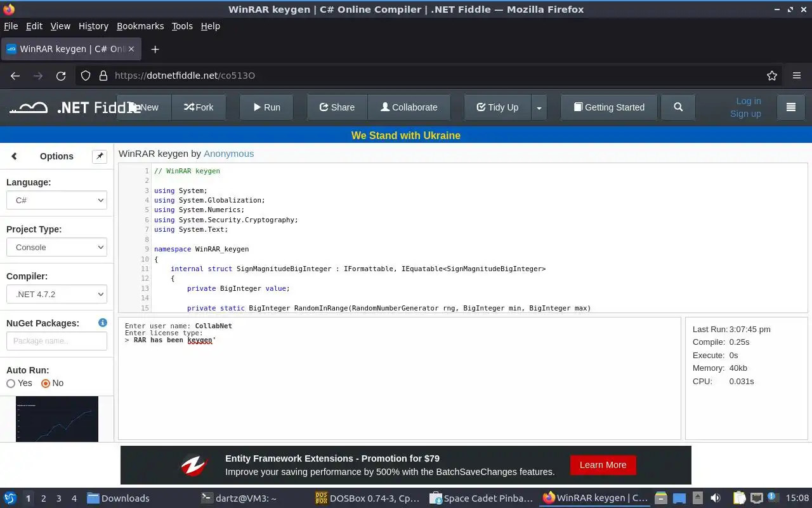The height and width of the screenshot is (508, 812).
Task: Click the Last Run time value
Action: (x=750, y=330)
